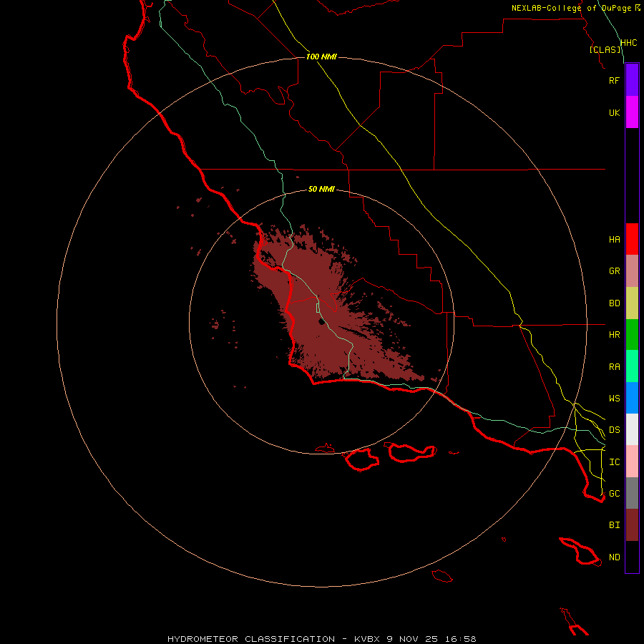
Task: Select the DS white legend swatch
Action: click(632, 429)
